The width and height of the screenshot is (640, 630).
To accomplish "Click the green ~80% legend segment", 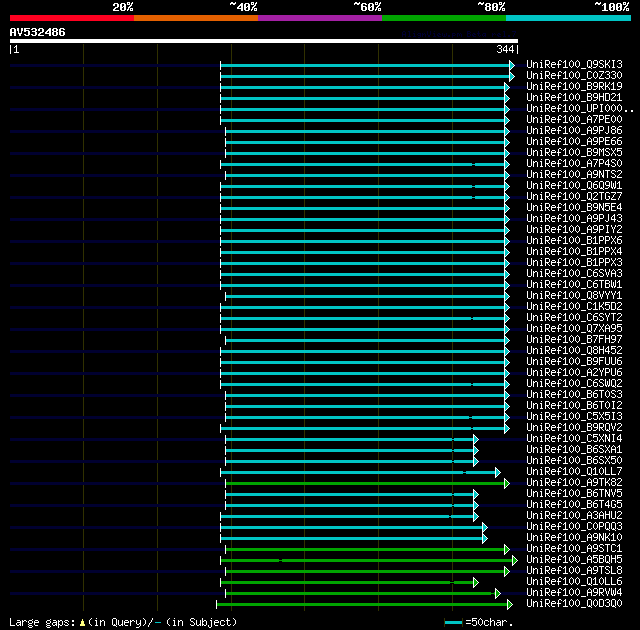I will point(444,18).
